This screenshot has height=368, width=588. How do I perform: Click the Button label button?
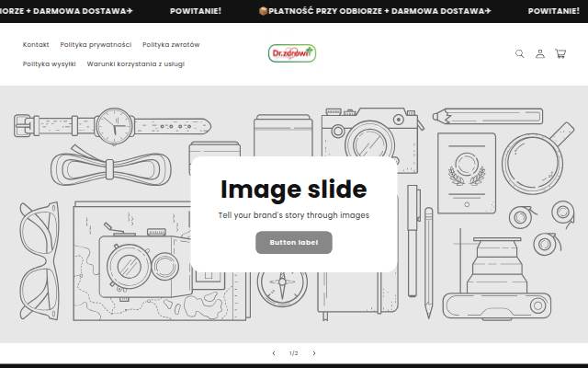(x=294, y=243)
